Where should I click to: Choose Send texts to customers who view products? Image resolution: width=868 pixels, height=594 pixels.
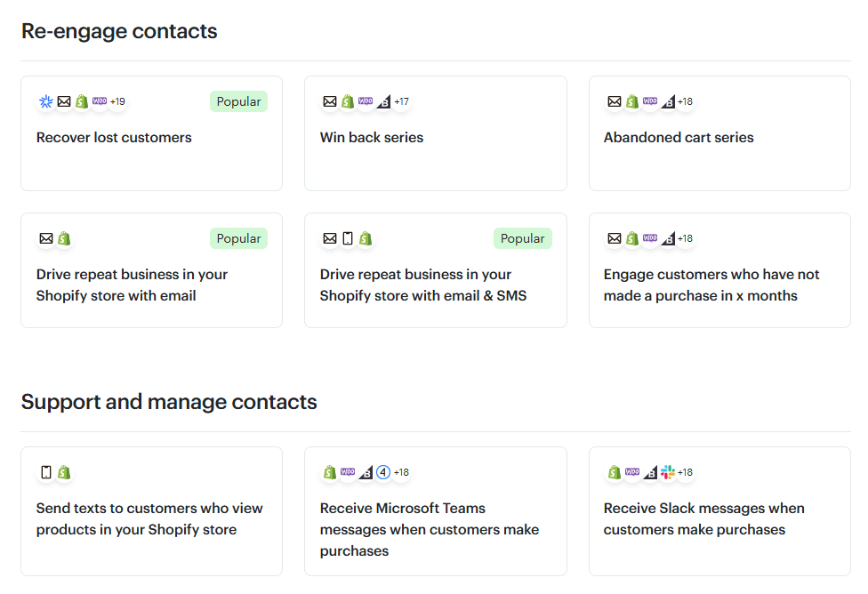[x=149, y=518]
